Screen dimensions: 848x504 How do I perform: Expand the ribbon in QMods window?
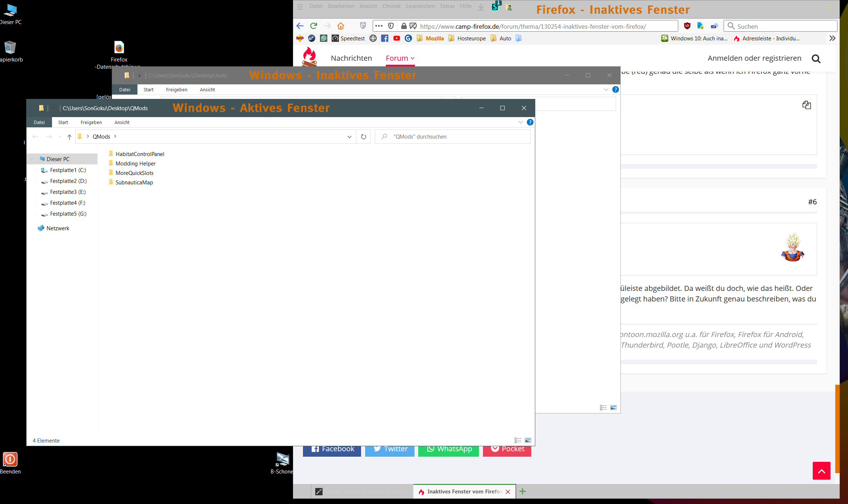pos(520,122)
